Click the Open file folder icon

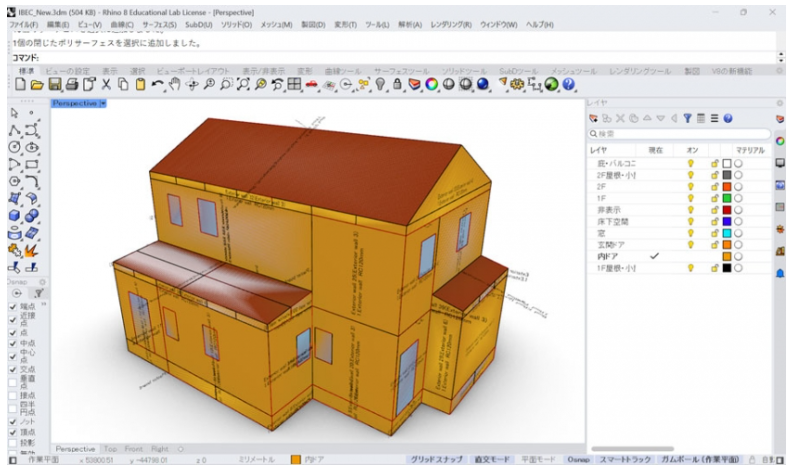38,86
